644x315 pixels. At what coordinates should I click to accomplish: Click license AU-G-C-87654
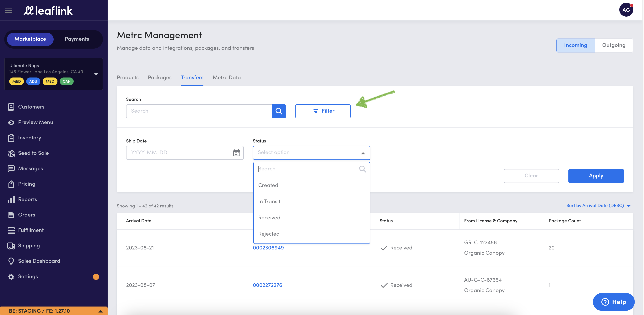point(483,280)
